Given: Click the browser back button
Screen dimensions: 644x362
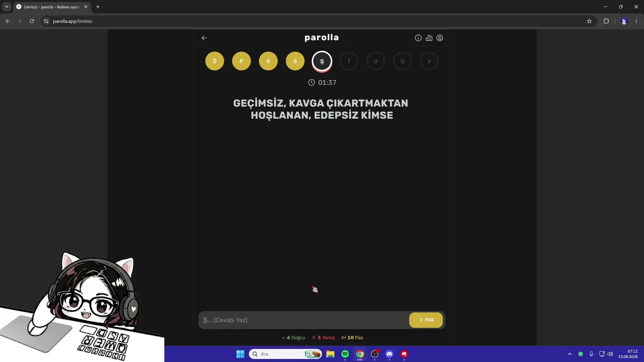Looking at the screenshot, I should click(x=8, y=21).
